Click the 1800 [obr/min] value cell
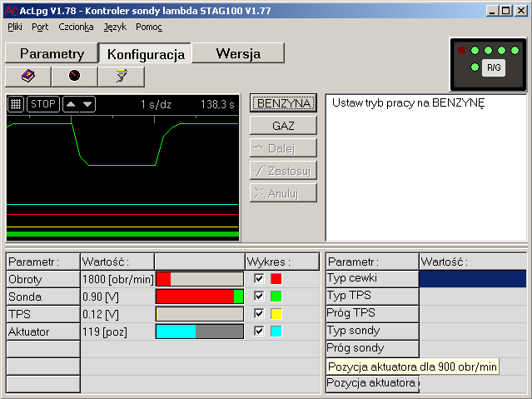 pyautogui.click(x=117, y=279)
